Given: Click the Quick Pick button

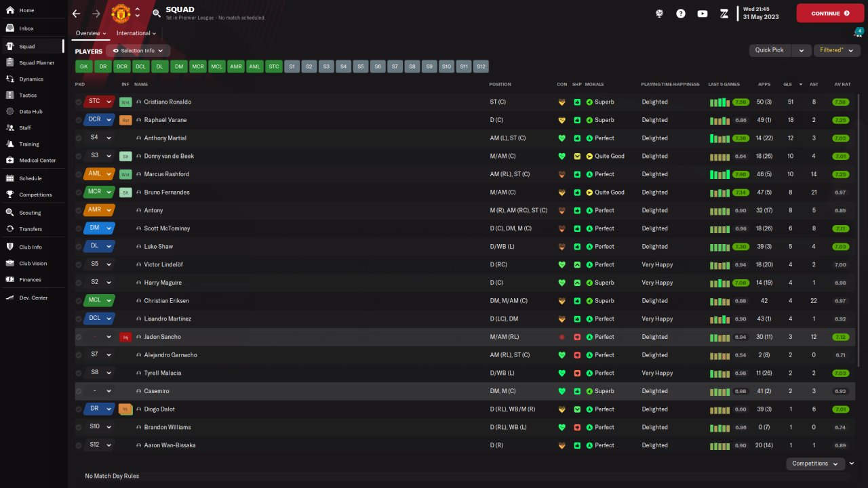Looking at the screenshot, I should pyautogui.click(x=769, y=50).
